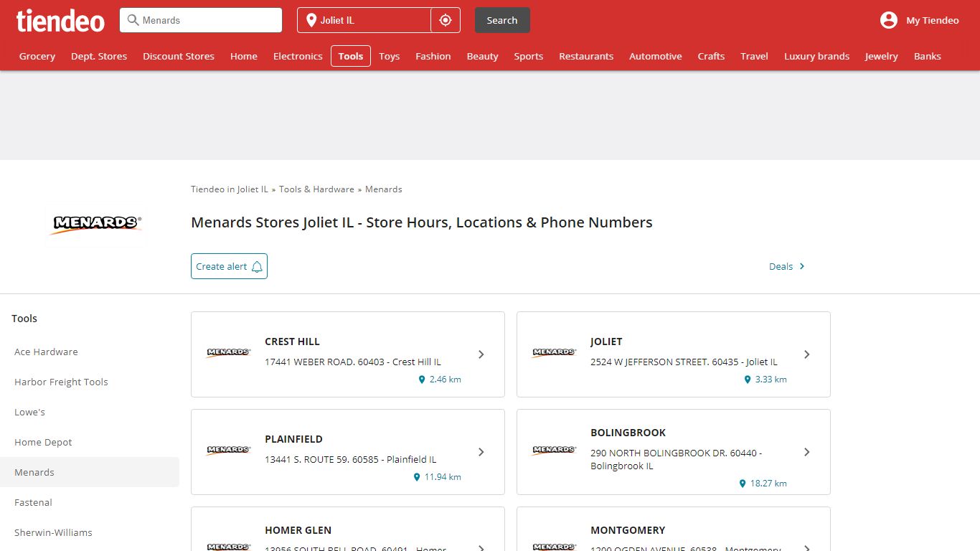
Task: Click the MONTGOMERY store title
Action: click(628, 530)
